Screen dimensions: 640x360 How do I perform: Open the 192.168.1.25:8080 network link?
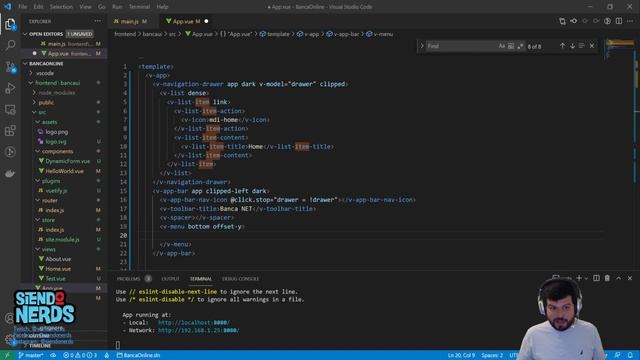tap(199, 330)
